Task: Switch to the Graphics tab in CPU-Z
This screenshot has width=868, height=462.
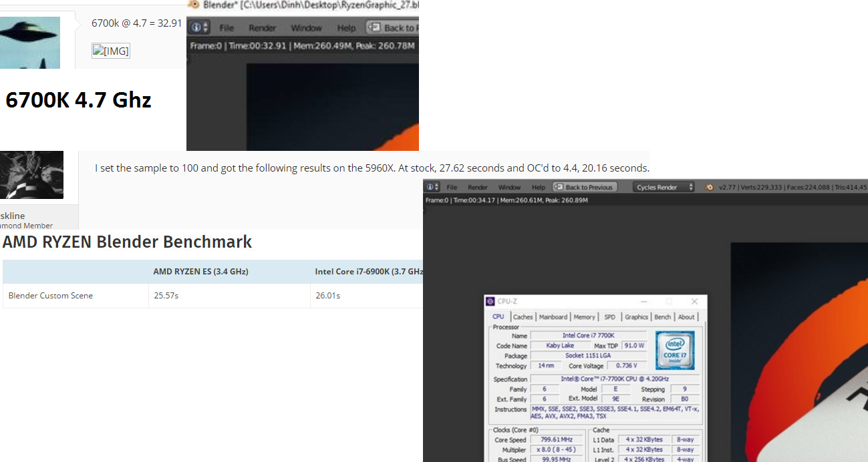Action: [636, 317]
